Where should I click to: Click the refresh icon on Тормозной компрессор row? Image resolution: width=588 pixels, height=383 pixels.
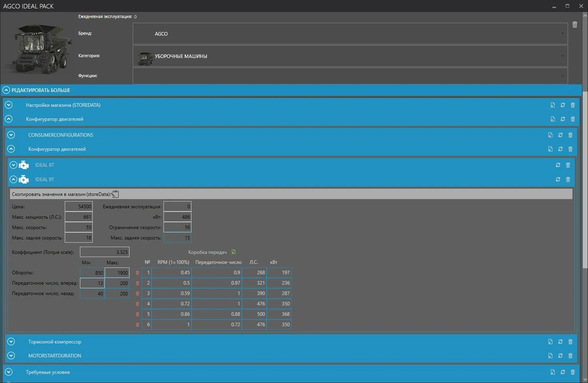(560, 341)
